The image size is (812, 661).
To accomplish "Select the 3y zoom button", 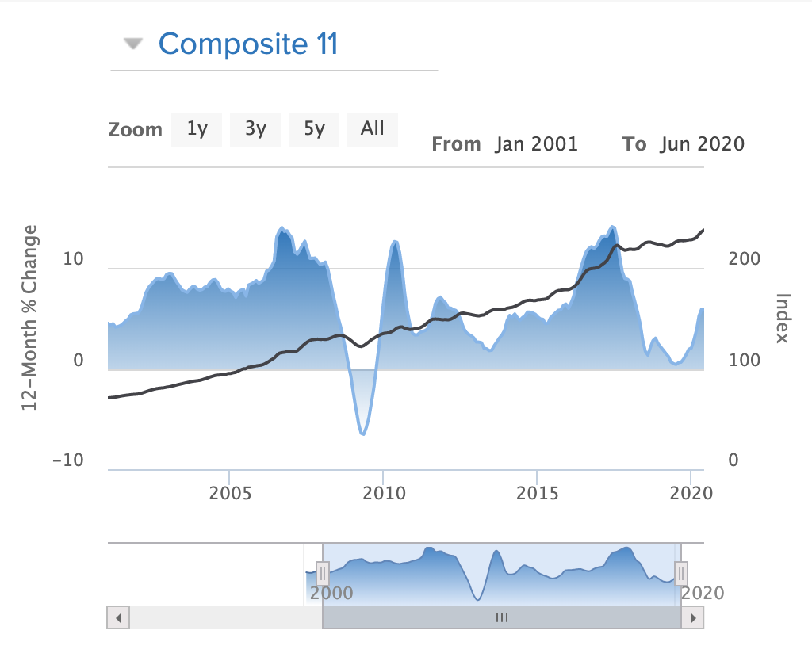I will (x=255, y=129).
